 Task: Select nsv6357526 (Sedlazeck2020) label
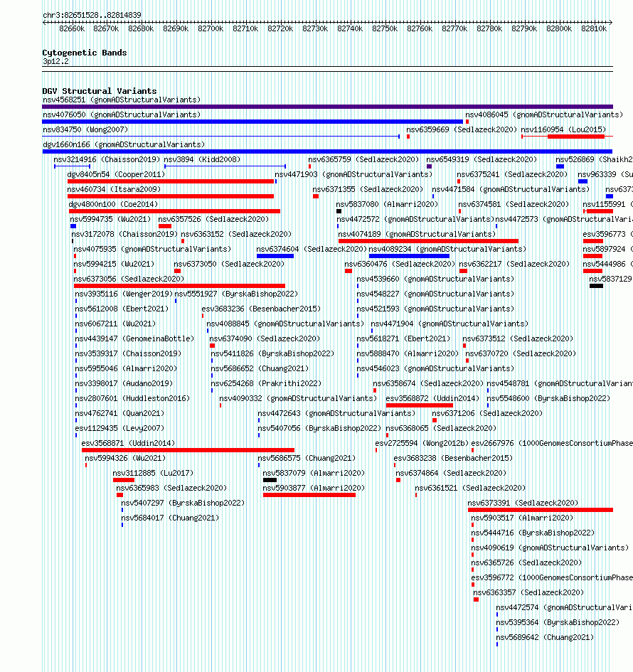click(213, 219)
